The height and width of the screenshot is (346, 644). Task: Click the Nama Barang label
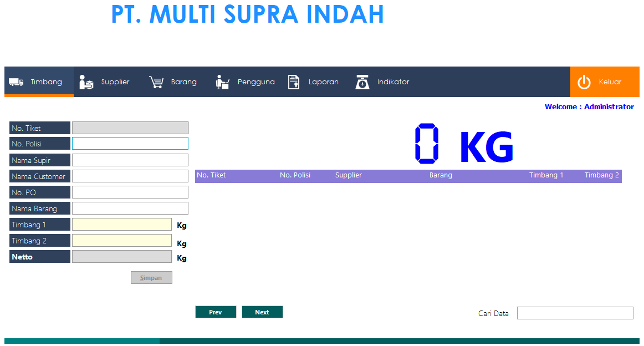click(40, 208)
